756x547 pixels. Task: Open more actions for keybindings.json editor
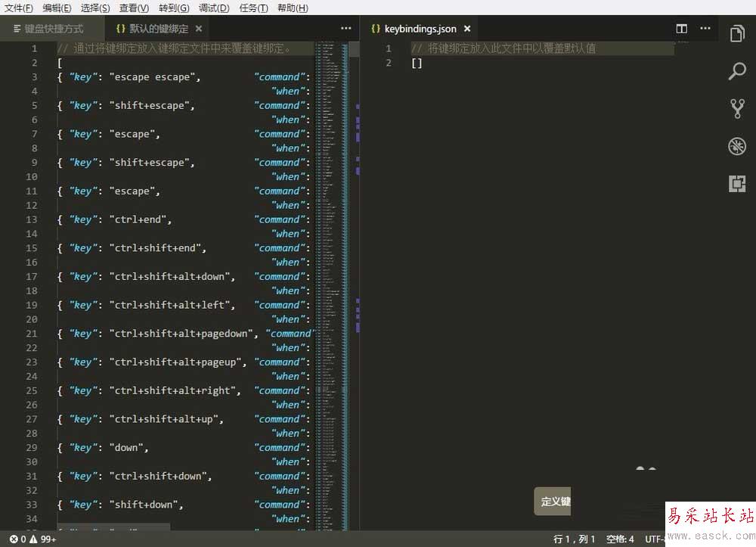705,29
